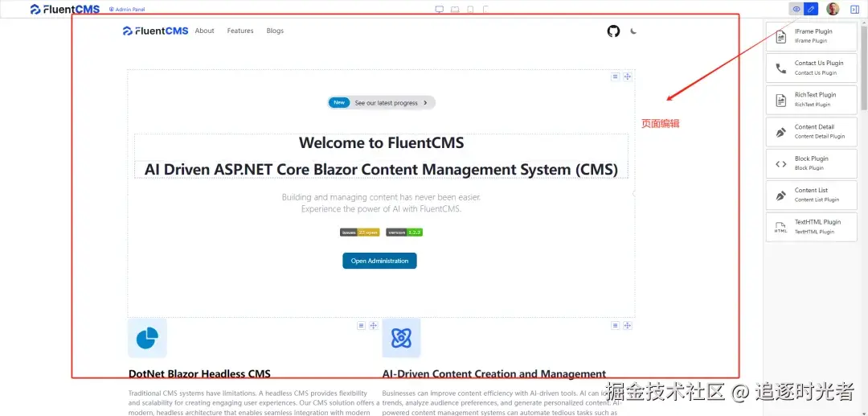
Task: Select the Block Plugin card
Action: point(812,163)
